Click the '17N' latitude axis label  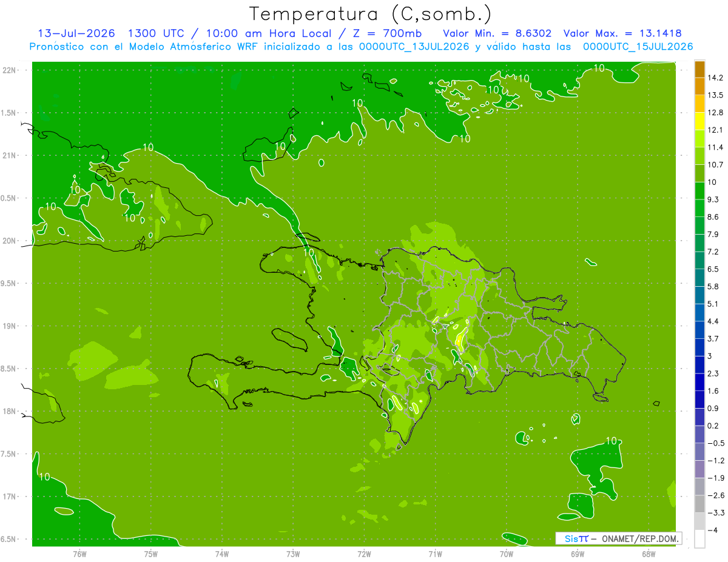(10, 497)
